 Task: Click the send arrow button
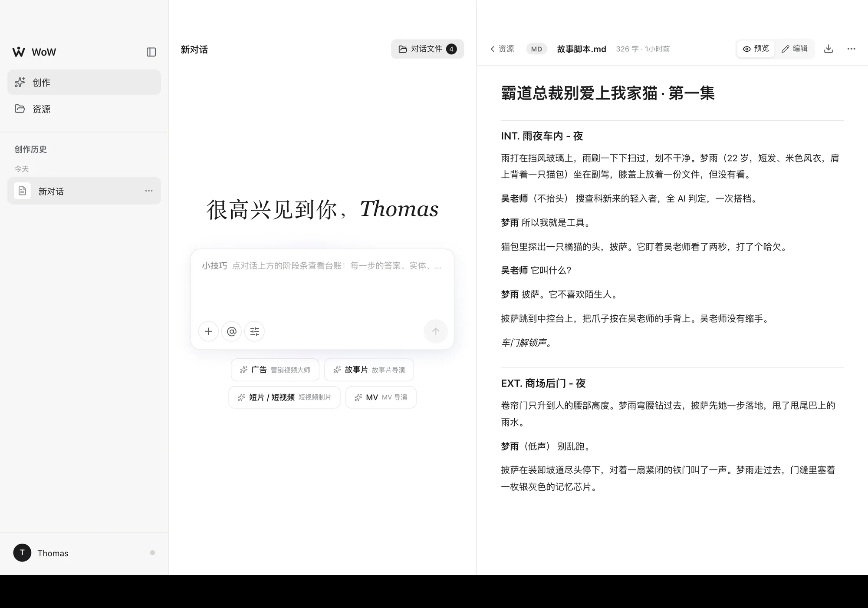(435, 331)
